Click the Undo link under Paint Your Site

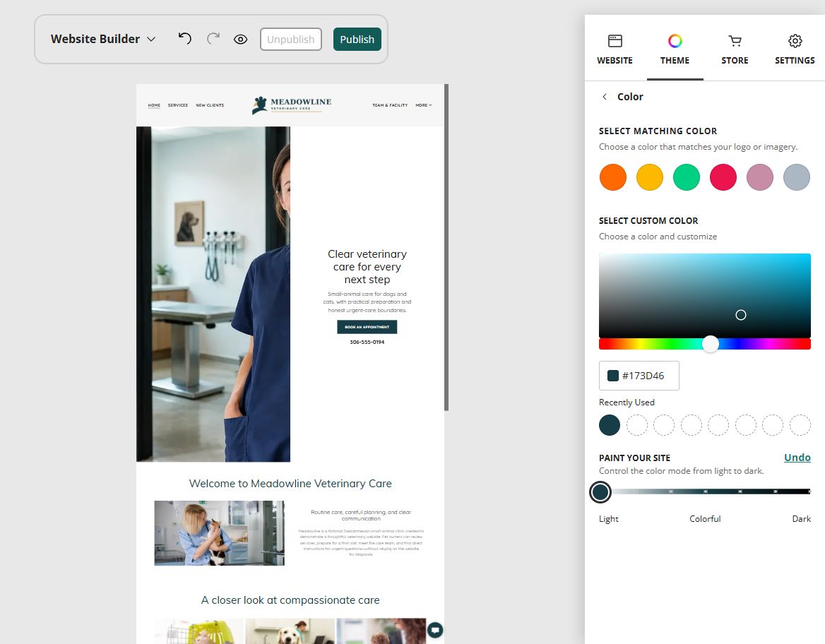(x=797, y=457)
